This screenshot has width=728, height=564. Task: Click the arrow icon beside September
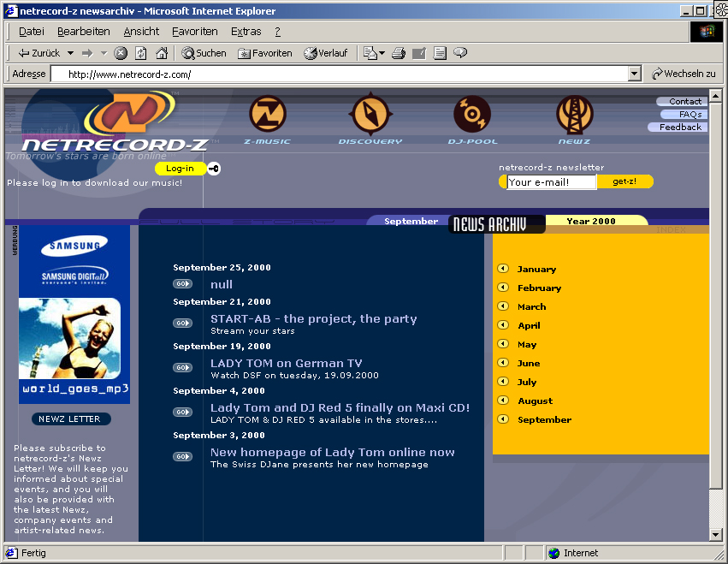(x=503, y=419)
